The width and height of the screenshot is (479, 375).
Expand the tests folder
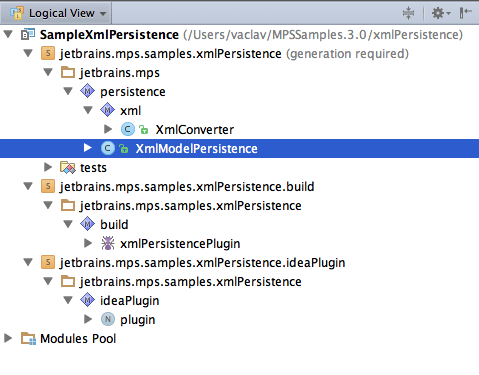click(x=48, y=167)
